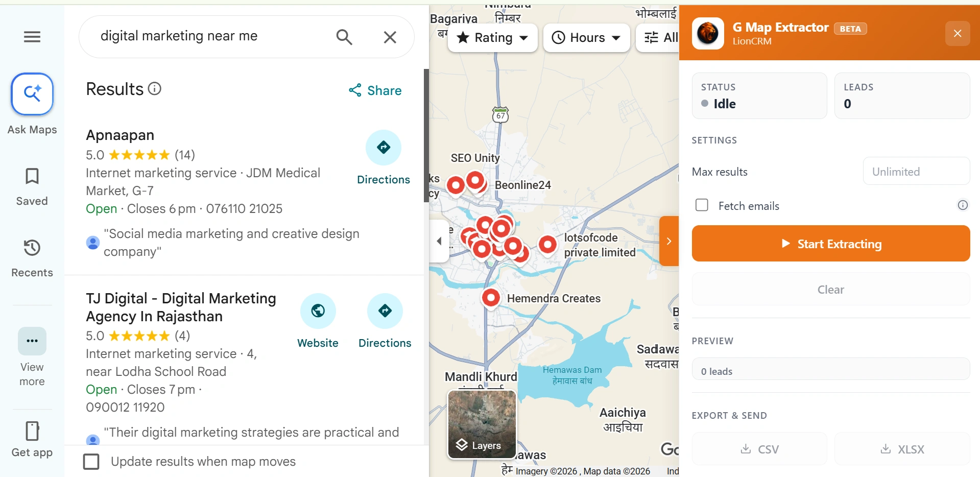
Task: Open the Layers map thumbnail
Action: 482,425
